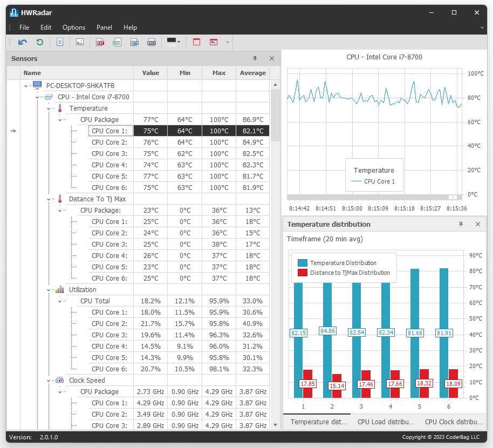The image size is (493, 448).
Task: Click the red window layout icon
Action: pos(196,42)
